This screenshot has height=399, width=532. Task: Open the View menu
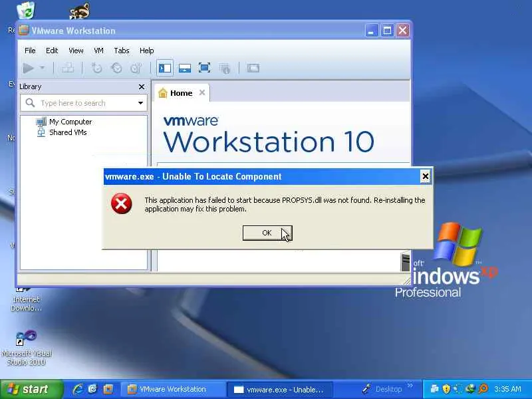(76, 51)
